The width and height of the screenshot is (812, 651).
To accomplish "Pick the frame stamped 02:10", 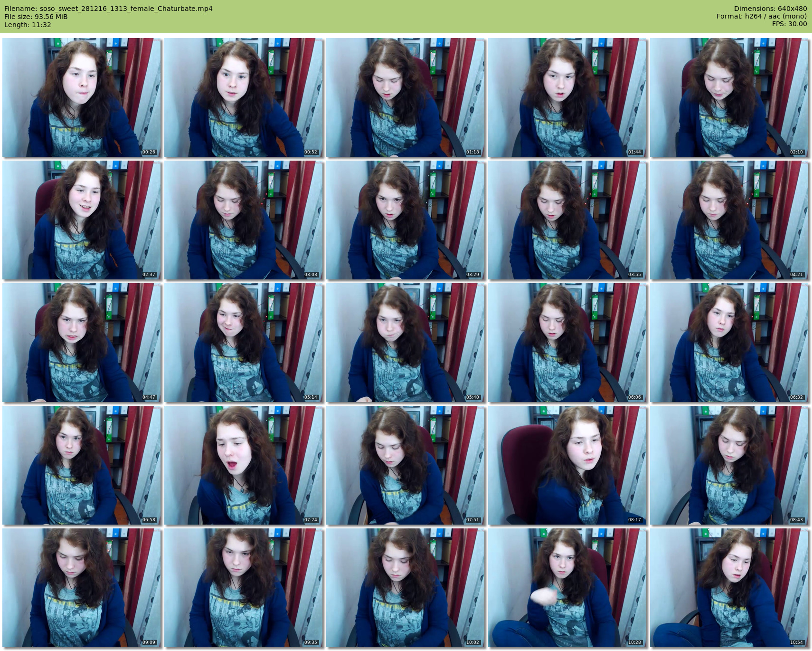I will click(x=729, y=97).
